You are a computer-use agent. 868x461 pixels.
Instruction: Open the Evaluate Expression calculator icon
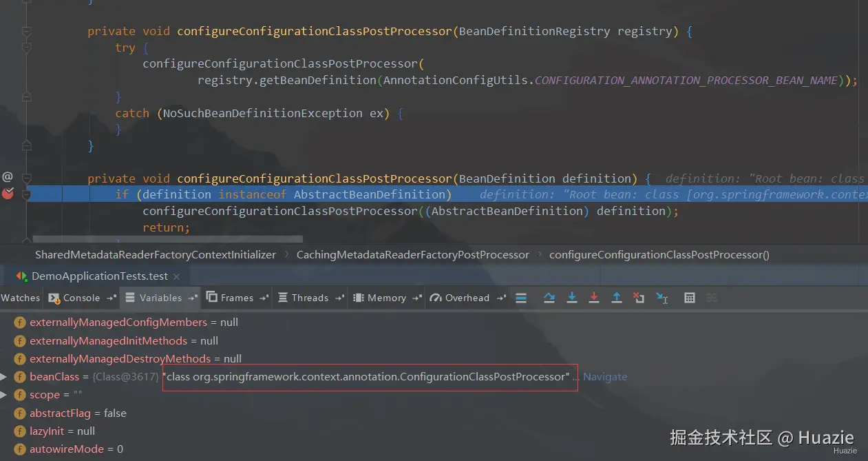(690, 298)
